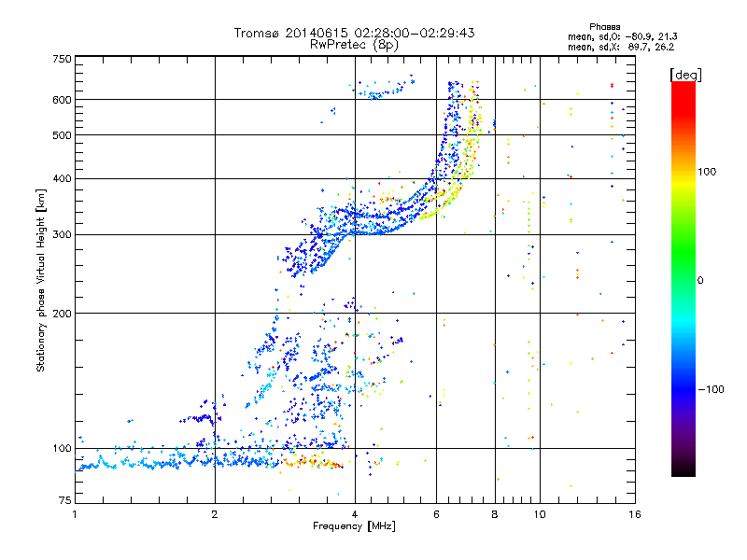
Task: Click the colorbar label '0'
Action: (700, 280)
